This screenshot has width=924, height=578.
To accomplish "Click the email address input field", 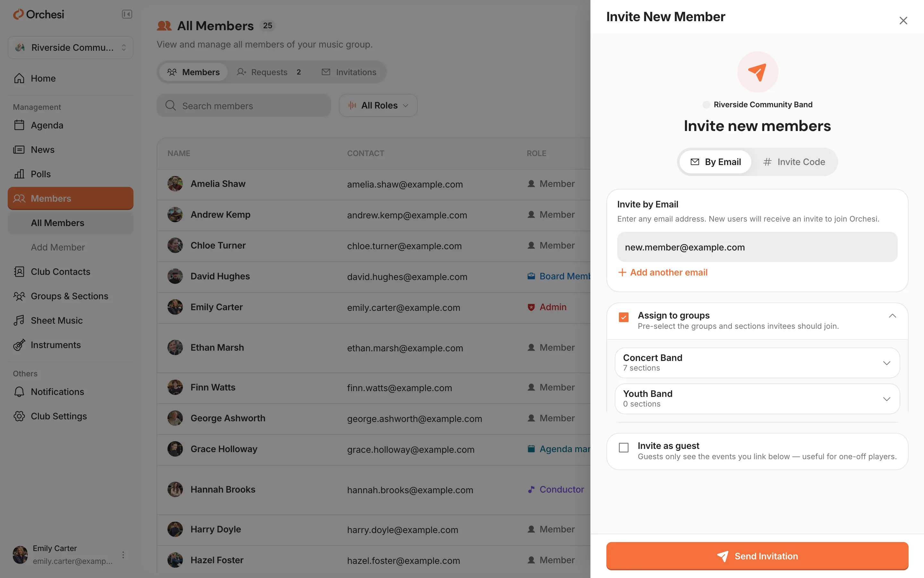I will click(757, 247).
